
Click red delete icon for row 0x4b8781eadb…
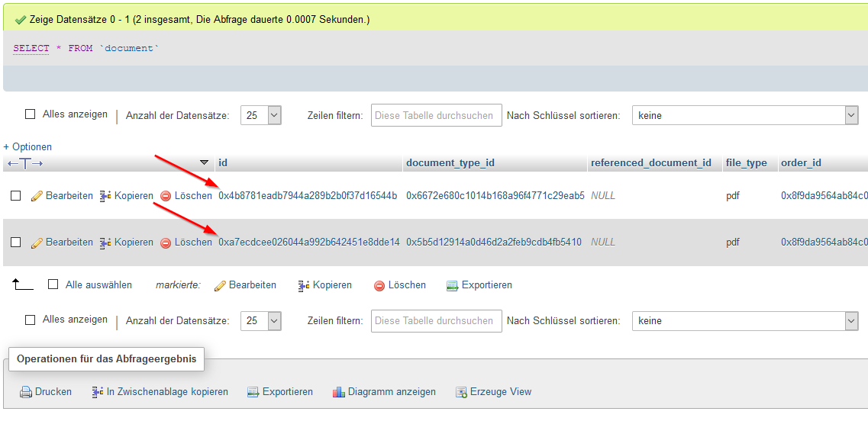(x=166, y=196)
